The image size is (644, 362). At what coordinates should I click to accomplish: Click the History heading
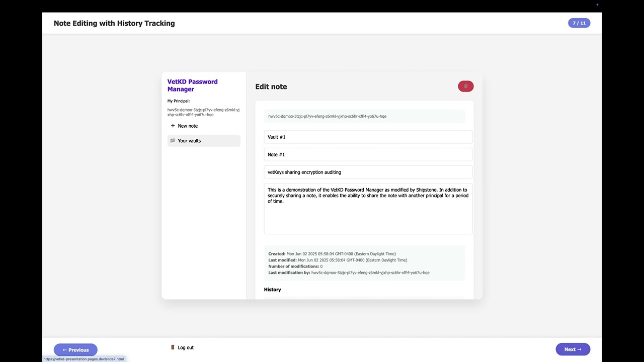pos(272,290)
